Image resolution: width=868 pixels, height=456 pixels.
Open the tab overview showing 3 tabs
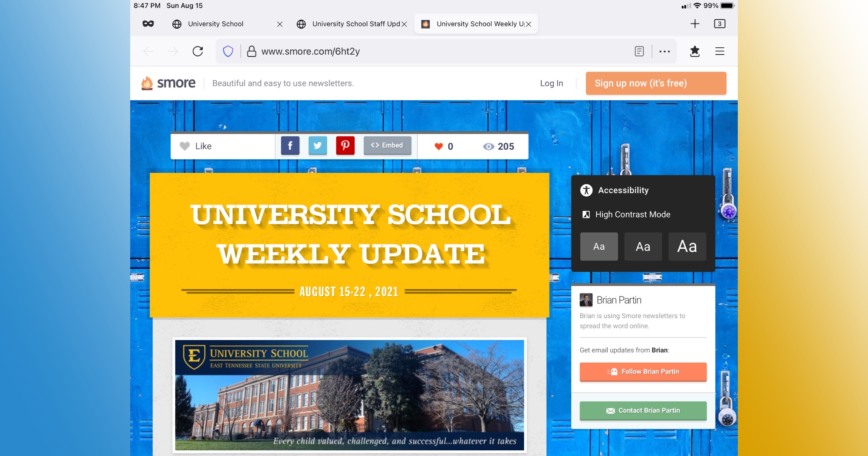tap(720, 24)
